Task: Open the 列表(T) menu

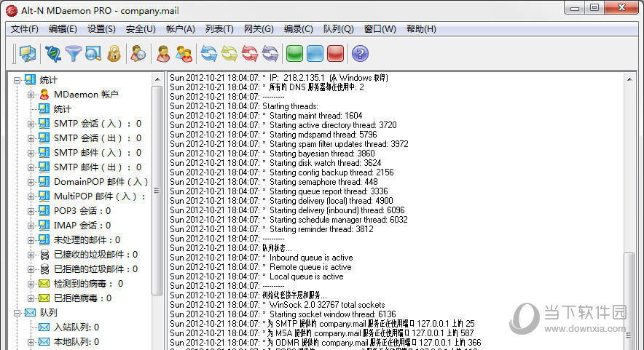Action: click(x=219, y=29)
